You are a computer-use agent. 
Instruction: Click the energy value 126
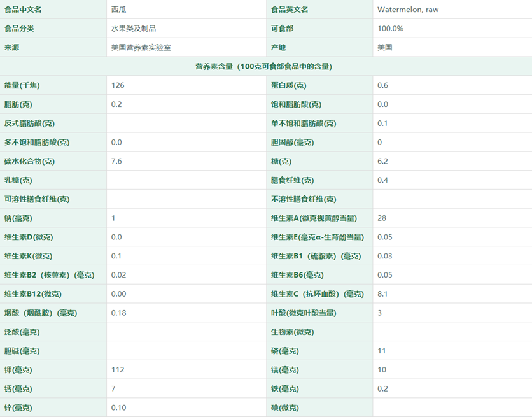(x=118, y=85)
